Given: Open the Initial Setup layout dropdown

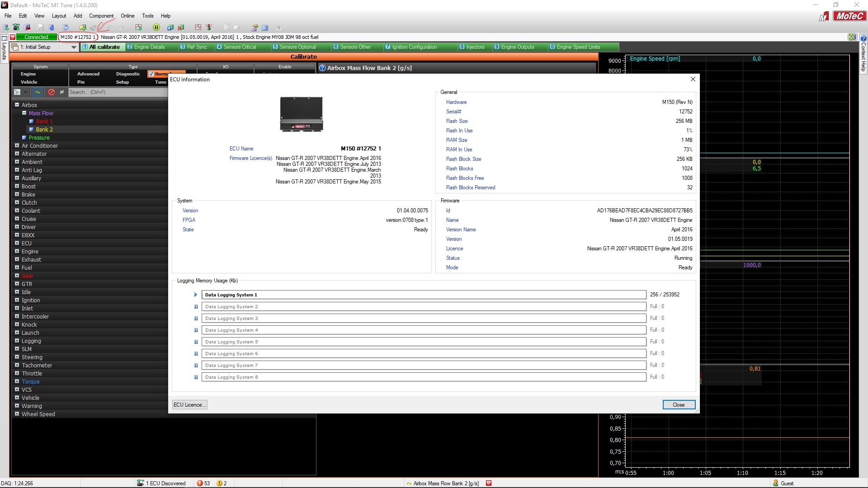Looking at the screenshot, I should click(74, 47).
